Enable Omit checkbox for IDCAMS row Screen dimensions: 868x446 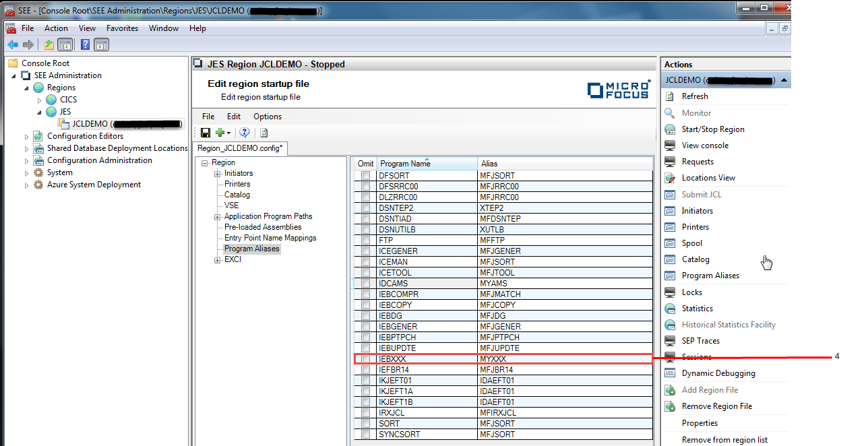[365, 284]
